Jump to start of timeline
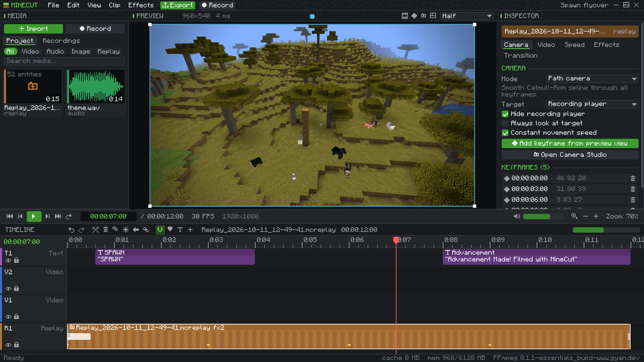The image size is (644, 362). [10, 216]
